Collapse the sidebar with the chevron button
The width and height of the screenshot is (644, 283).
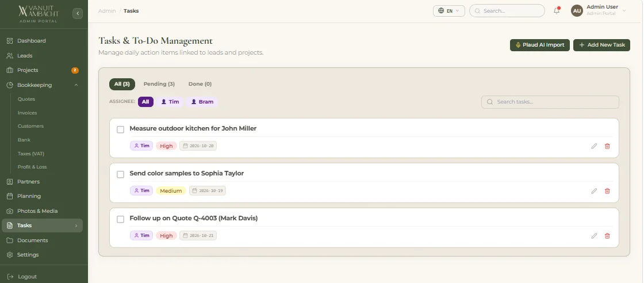78,14
